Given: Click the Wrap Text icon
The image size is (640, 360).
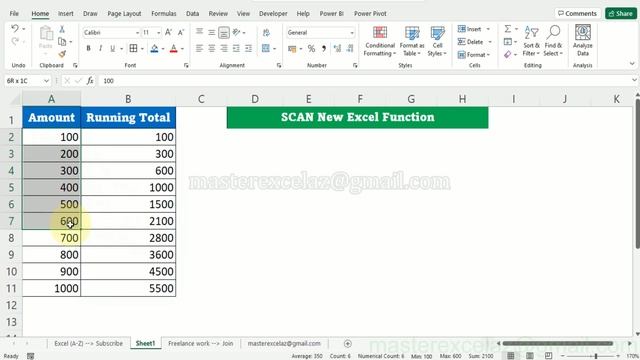Looking at the screenshot, I should click(266, 33).
